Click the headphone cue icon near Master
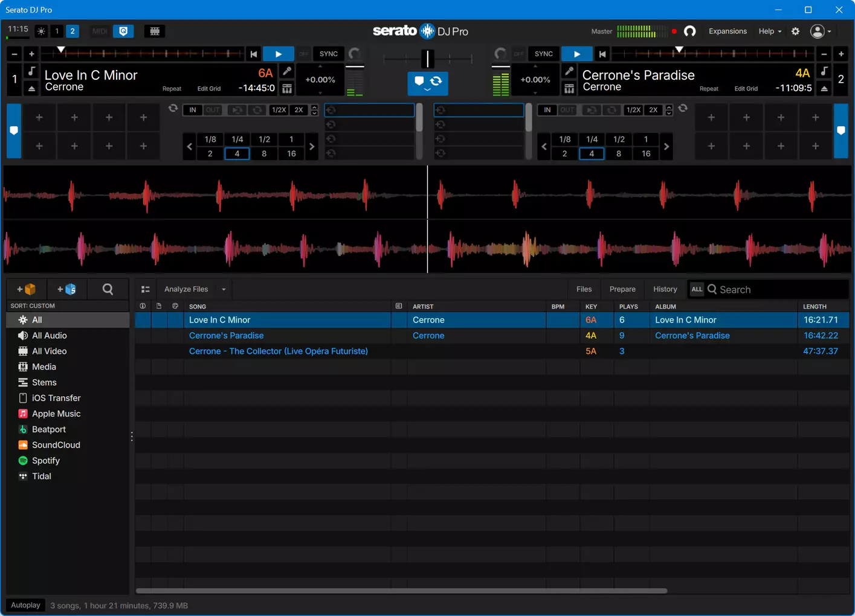 pos(689,31)
